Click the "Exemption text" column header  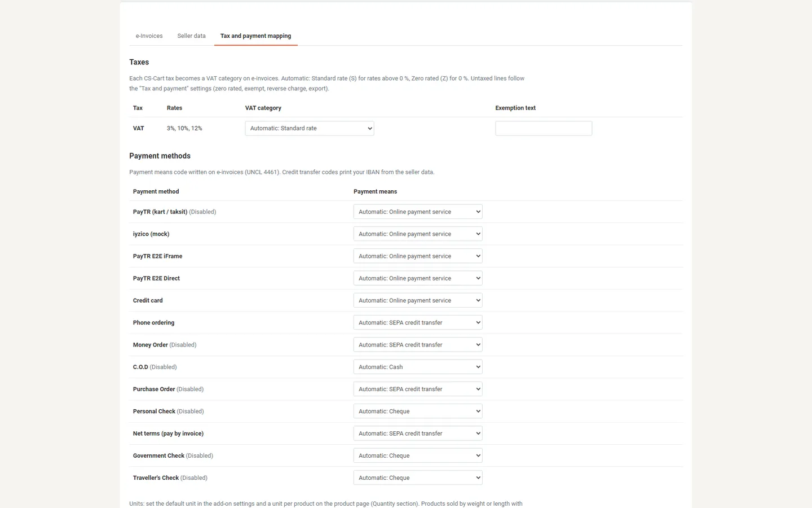[515, 108]
